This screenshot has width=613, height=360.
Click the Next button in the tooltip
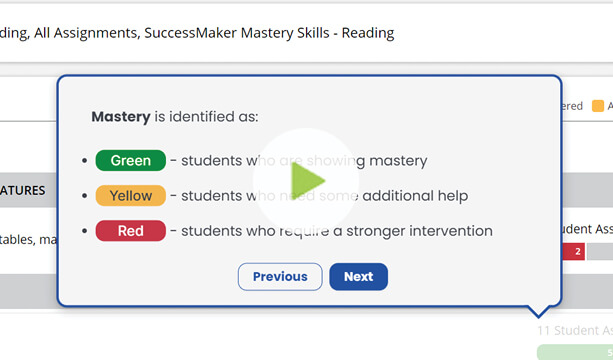(358, 277)
